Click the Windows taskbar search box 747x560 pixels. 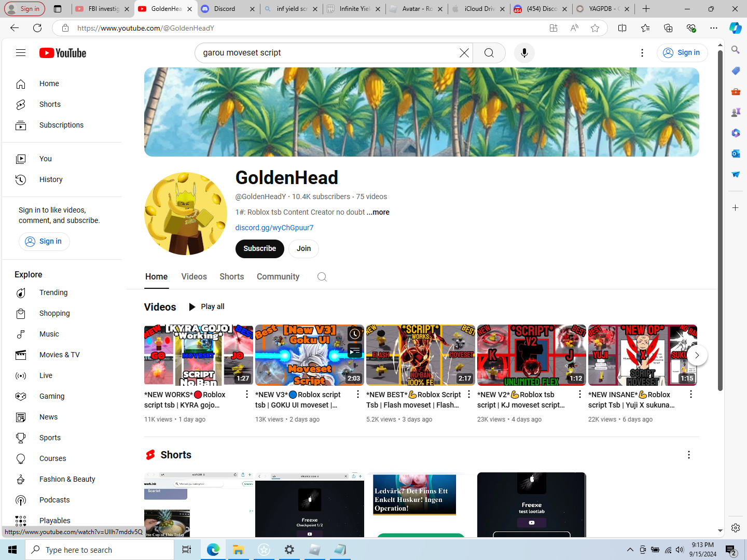100,550
